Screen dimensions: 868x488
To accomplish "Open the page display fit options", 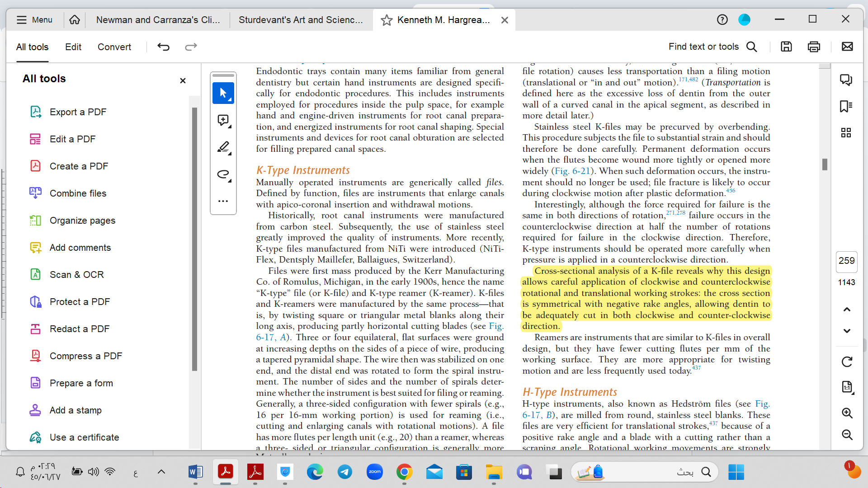I will (x=847, y=387).
